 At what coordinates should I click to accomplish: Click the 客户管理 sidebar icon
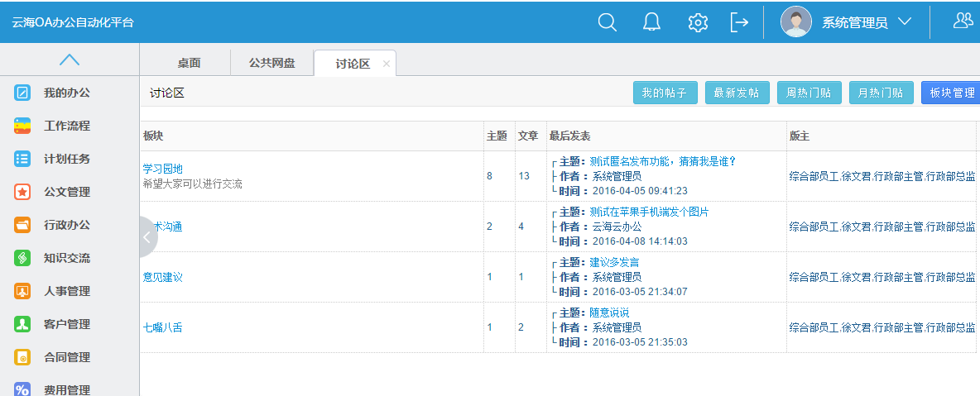[23, 324]
